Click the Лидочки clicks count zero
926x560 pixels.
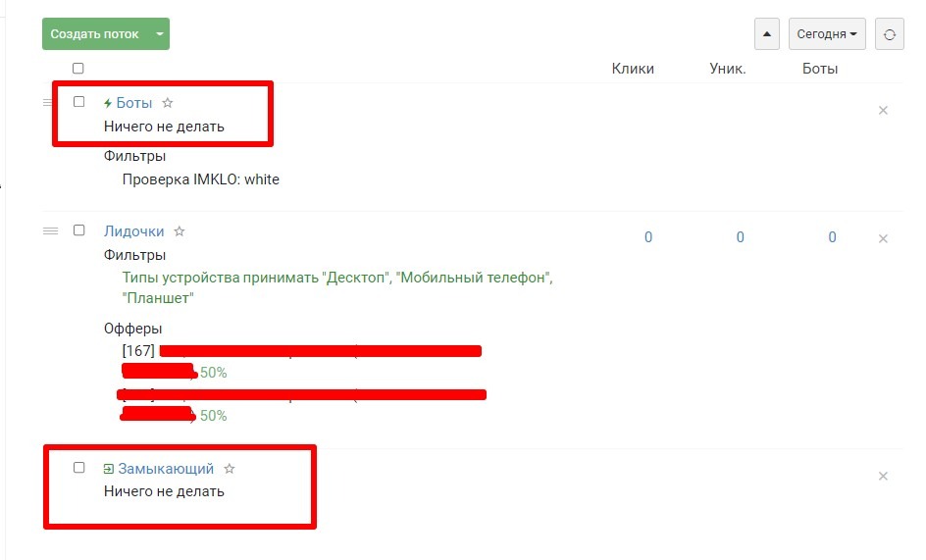pyautogui.click(x=648, y=237)
